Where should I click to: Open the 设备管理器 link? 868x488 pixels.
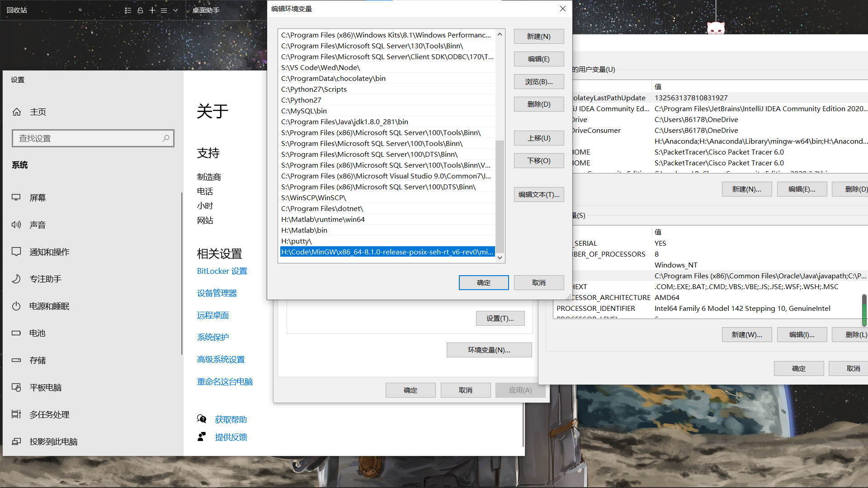[x=217, y=293]
